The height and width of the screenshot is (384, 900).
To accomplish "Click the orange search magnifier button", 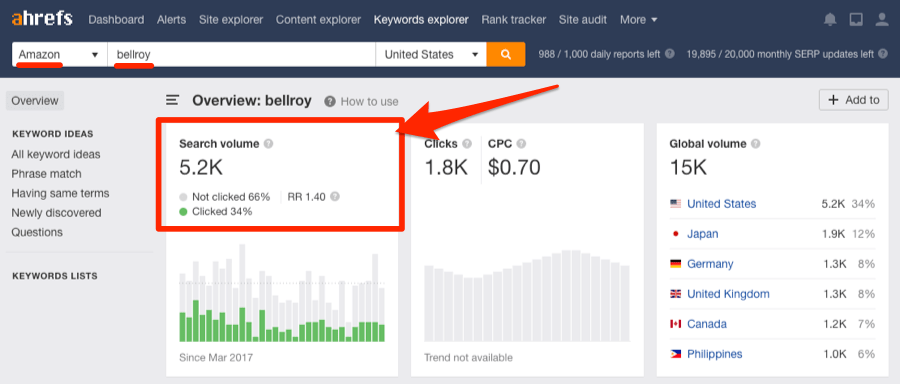I will [x=506, y=55].
